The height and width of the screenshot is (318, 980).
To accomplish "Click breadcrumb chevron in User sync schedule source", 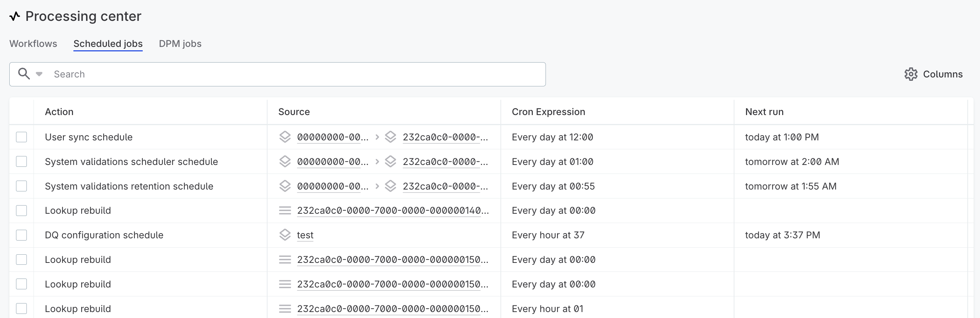I will click(x=377, y=137).
